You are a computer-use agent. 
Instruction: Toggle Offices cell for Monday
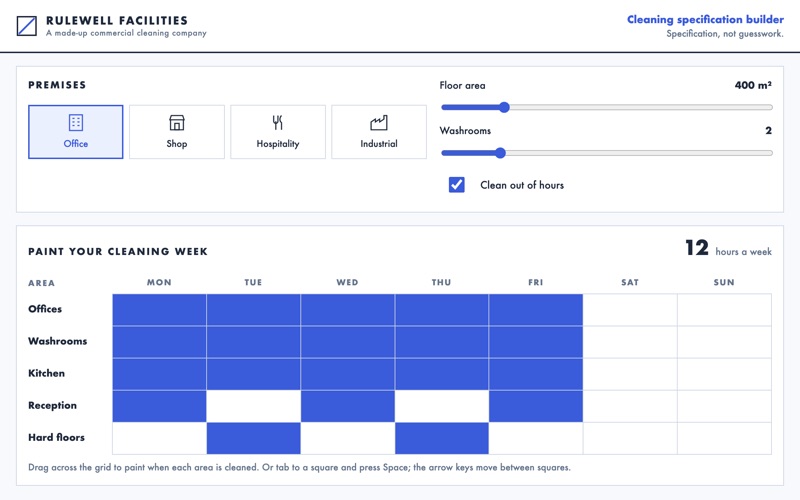pyautogui.click(x=159, y=310)
